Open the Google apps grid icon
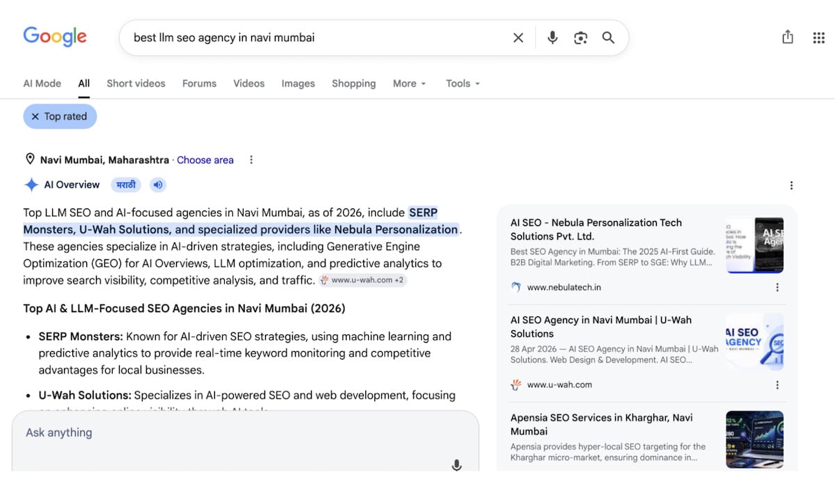Viewport: 835px width, 504px height. coord(819,38)
